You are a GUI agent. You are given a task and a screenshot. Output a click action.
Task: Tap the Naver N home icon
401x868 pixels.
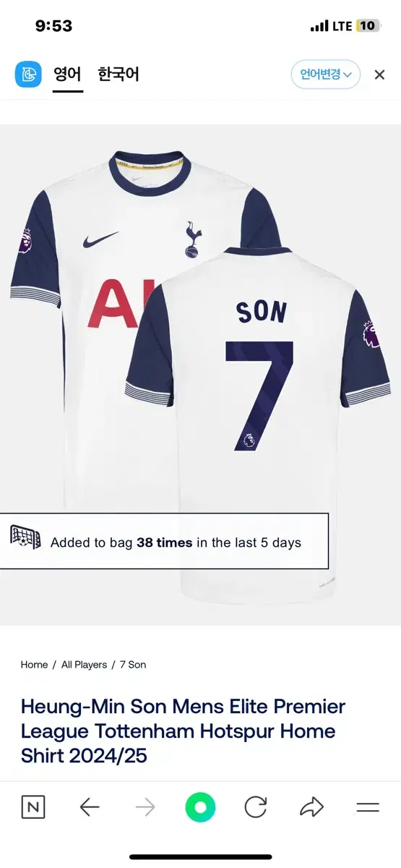tap(33, 807)
